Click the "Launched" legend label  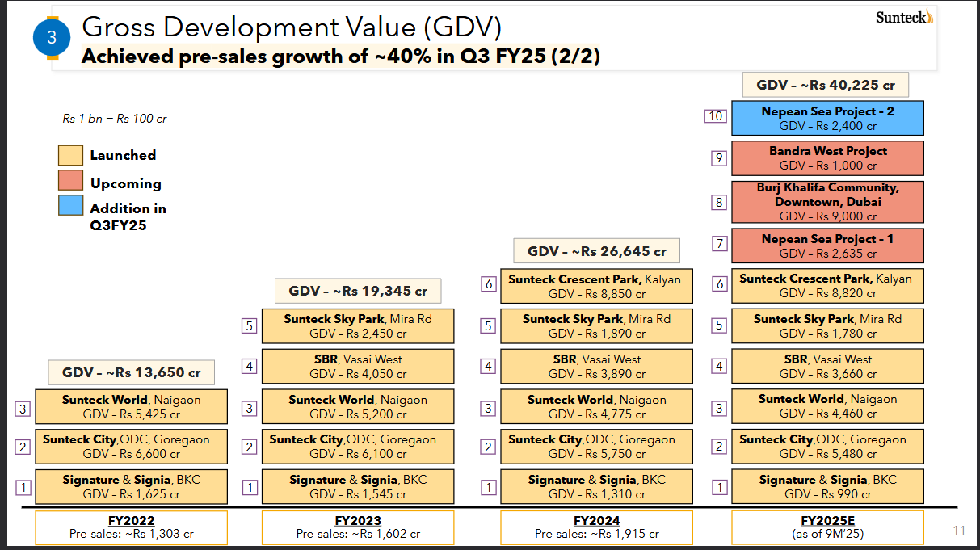tap(123, 155)
